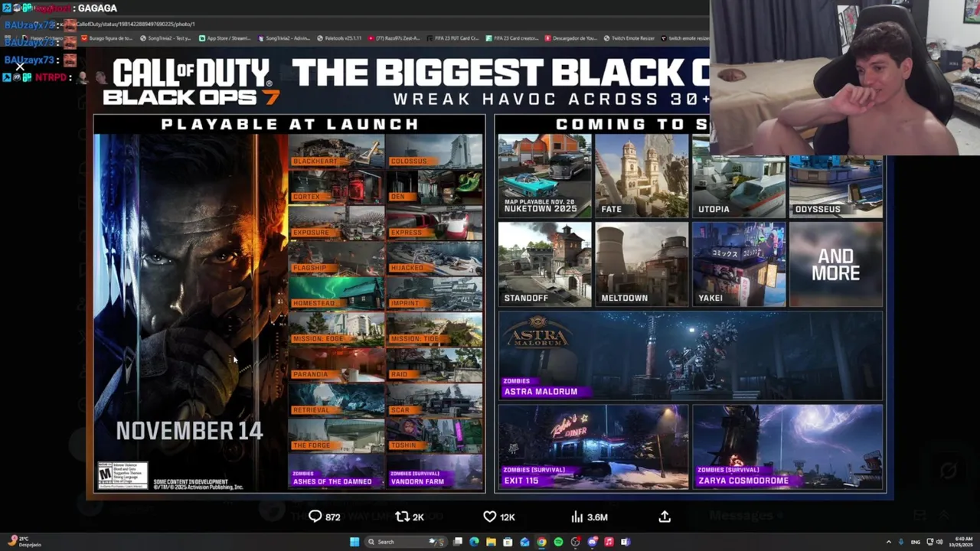Switch to Google Chrome in the taskbar
This screenshot has height=551, width=980.
[541, 542]
